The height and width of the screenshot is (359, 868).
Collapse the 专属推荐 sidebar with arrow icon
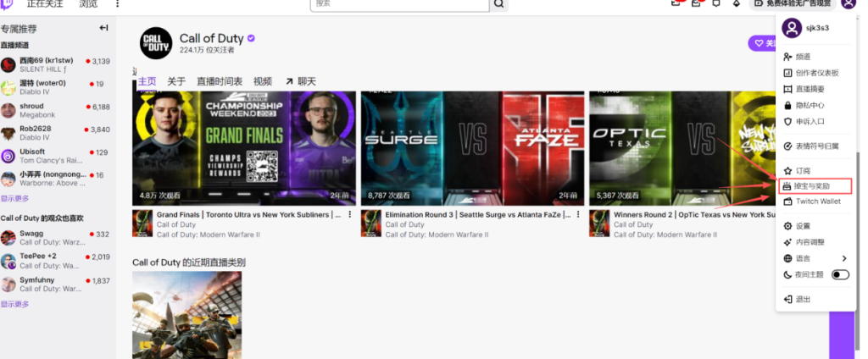click(103, 28)
